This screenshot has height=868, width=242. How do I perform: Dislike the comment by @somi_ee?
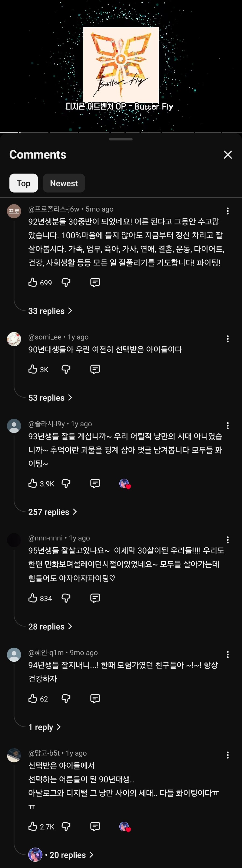click(x=66, y=369)
